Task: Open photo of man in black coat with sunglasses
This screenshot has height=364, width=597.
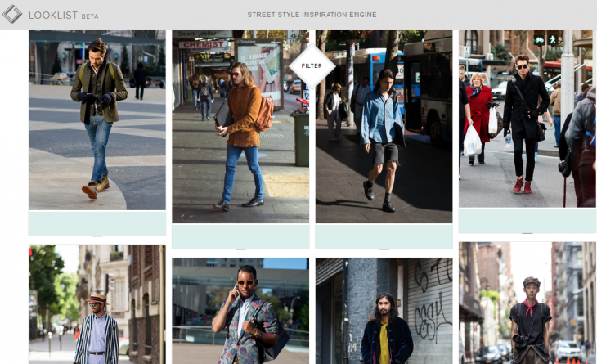Action: pos(527,120)
